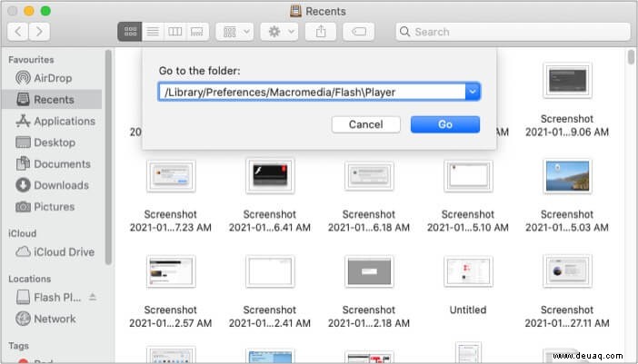
Task: Click the Recents title folder icon
Action: 295,11
